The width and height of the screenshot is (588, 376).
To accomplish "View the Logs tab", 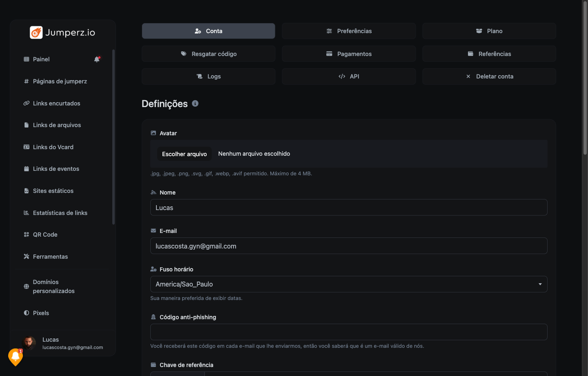I will click(208, 76).
